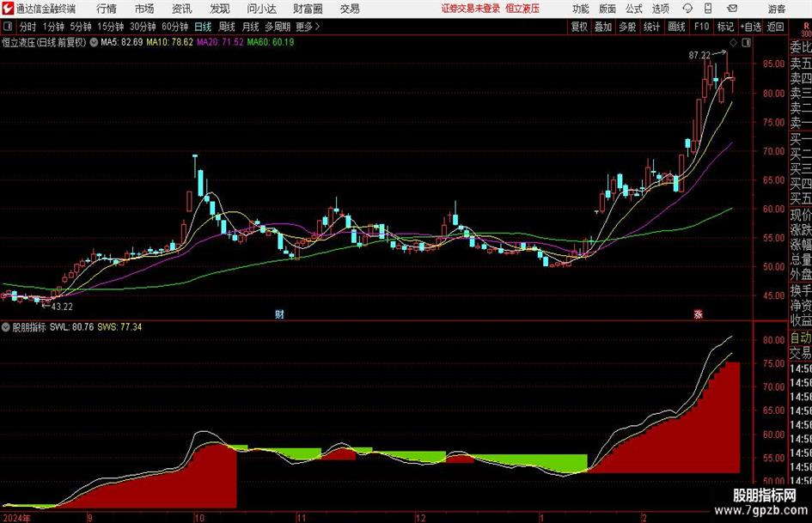Open the customer service headset icon
This screenshot has width=812, height=523.
(x=687, y=9)
